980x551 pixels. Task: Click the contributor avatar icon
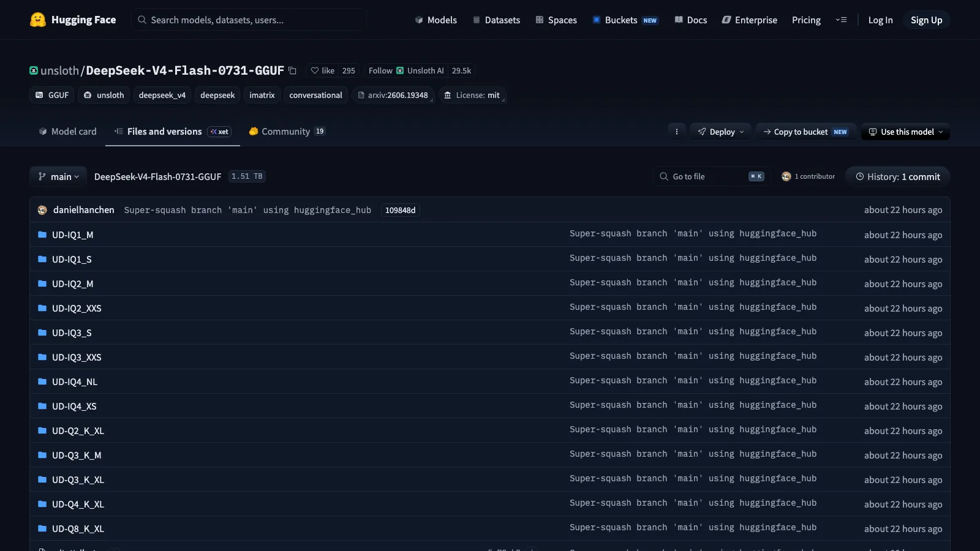[786, 176]
